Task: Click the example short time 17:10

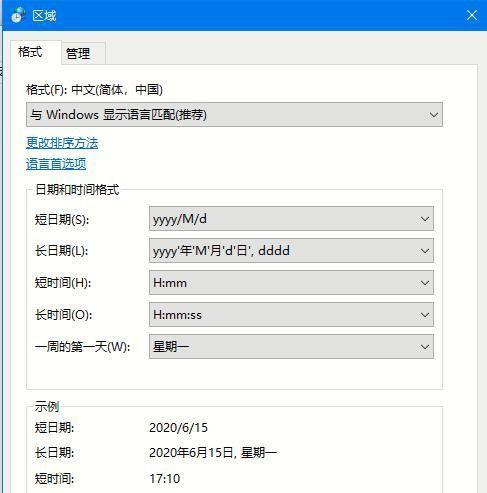Action: click(165, 479)
